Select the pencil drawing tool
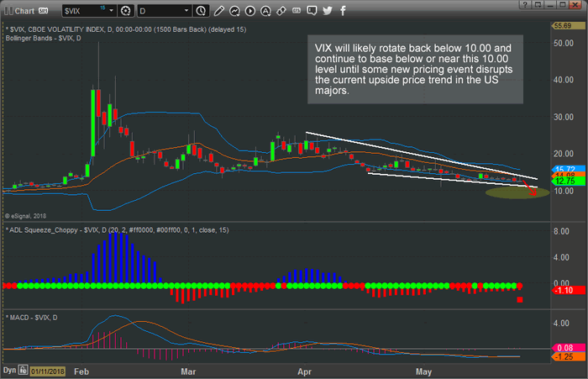The height and width of the screenshot is (379, 588). 217,11
